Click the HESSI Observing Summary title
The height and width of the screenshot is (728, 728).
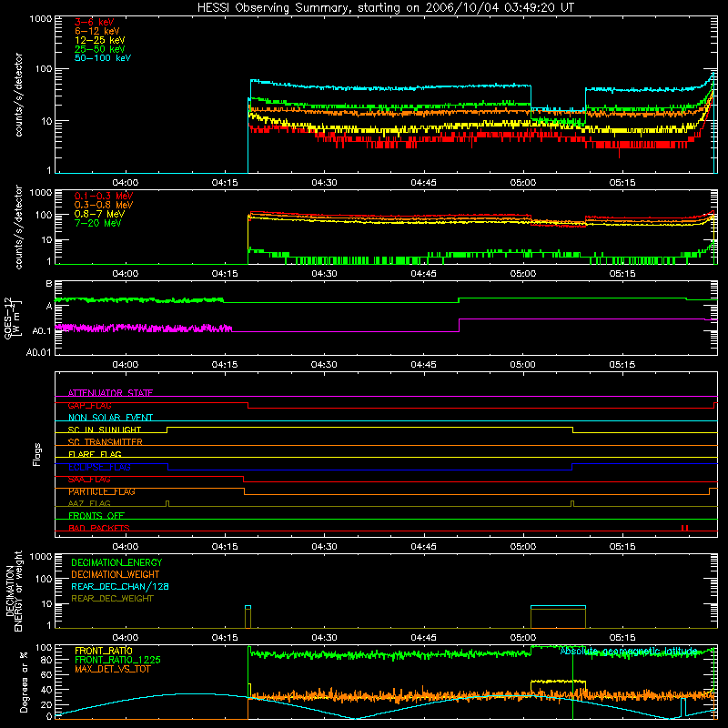point(385,7)
